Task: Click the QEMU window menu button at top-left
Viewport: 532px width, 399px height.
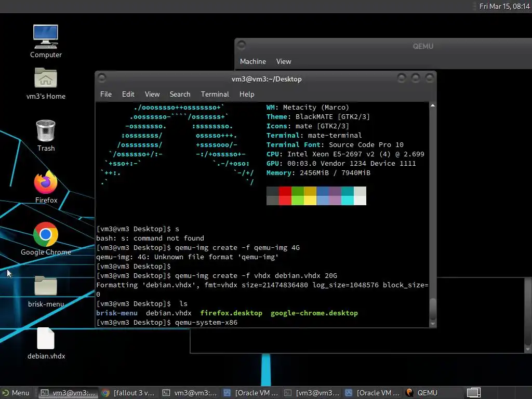Action: tap(241, 45)
